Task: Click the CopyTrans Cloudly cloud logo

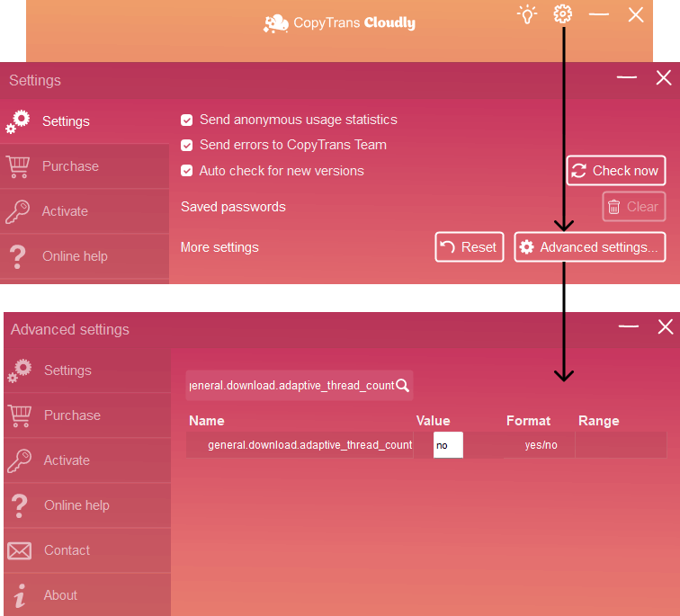Action: click(276, 23)
